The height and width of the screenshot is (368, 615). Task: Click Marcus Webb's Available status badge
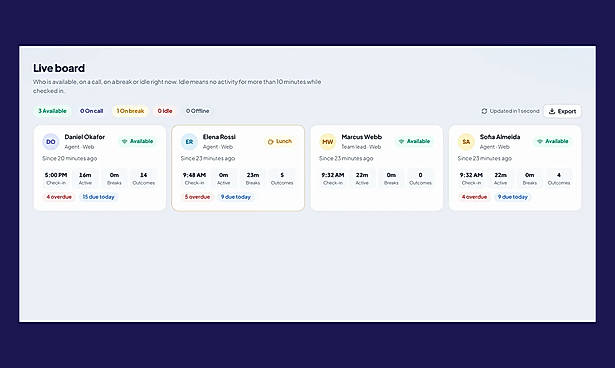point(415,141)
